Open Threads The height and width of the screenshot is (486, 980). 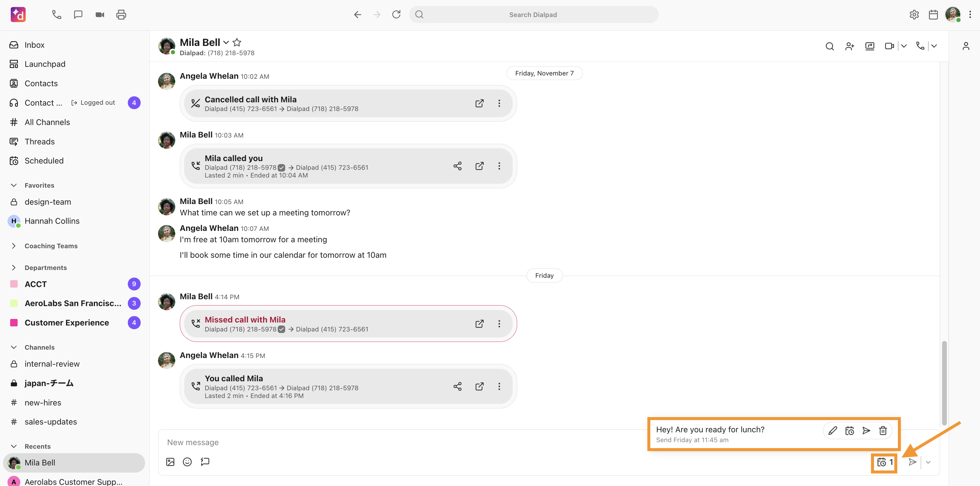coord(74,142)
